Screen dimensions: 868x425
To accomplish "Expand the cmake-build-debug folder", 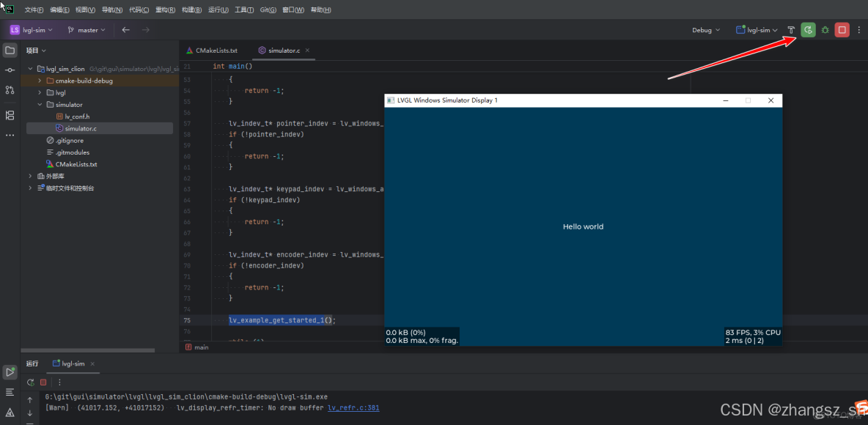I will [x=40, y=81].
